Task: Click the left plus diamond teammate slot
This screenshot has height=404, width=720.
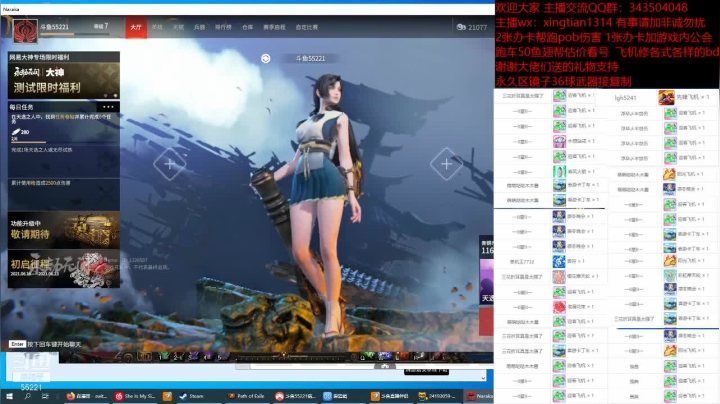Action: (169, 164)
